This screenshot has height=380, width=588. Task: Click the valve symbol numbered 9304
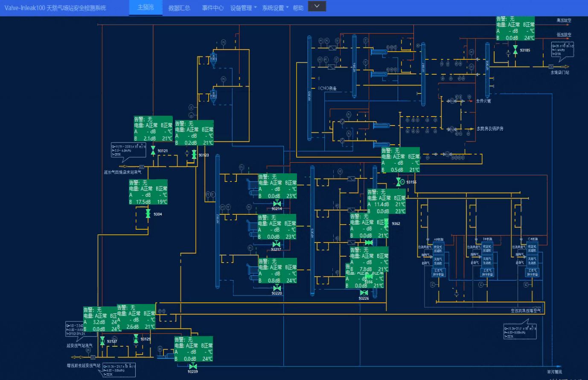[148, 213]
